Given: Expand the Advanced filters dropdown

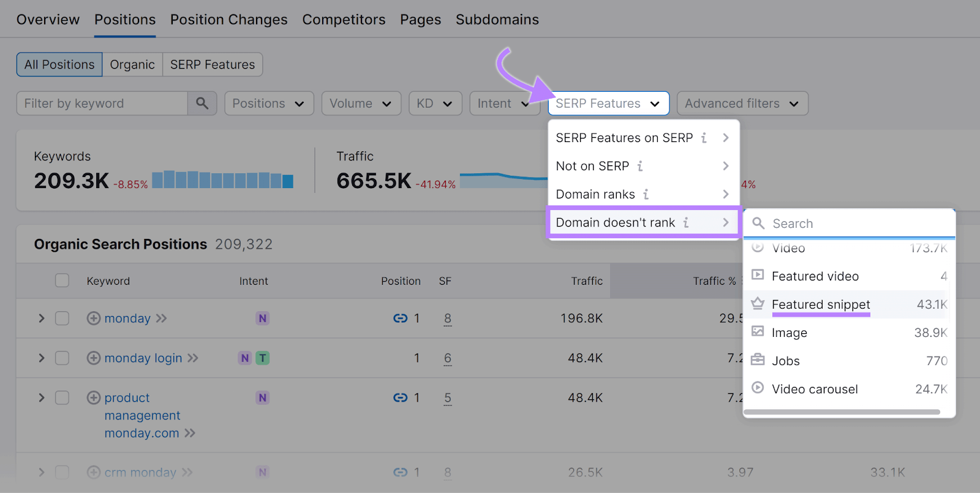Looking at the screenshot, I should 742,103.
